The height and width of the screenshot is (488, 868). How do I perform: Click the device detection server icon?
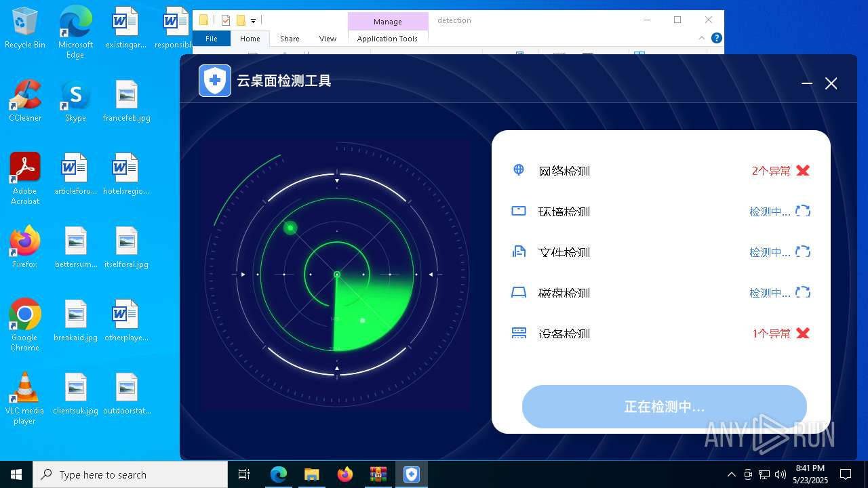point(519,333)
